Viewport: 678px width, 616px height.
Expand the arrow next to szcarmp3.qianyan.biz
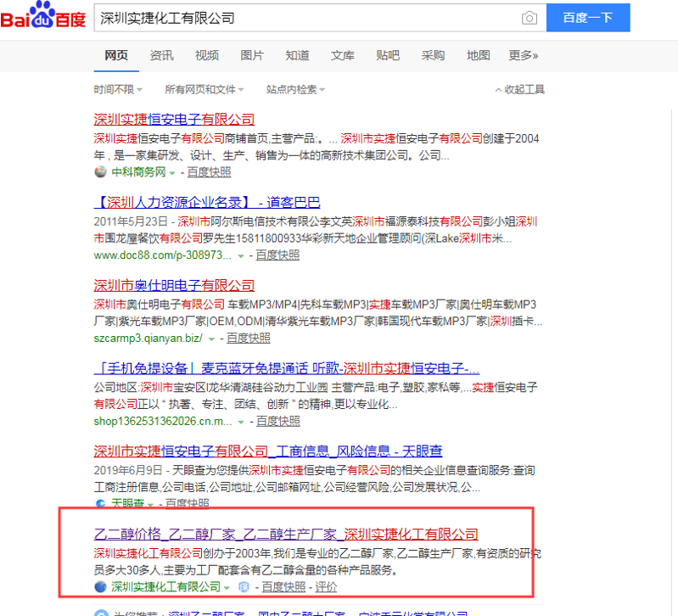click(x=211, y=339)
